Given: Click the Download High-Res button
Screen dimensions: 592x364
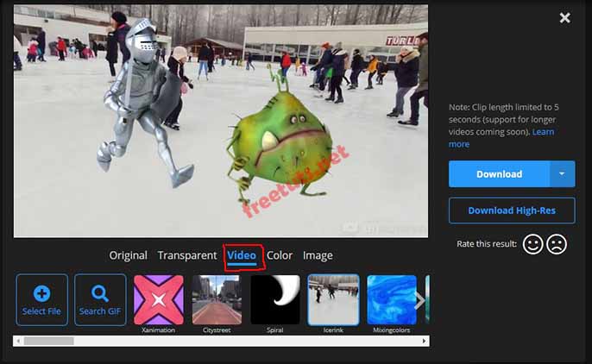Looking at the screenshot, I should pyautogui.click(x=512, y=210).
